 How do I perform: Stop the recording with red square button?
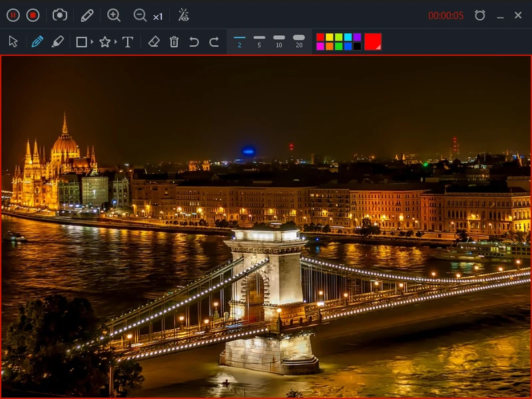coord(33,15)
